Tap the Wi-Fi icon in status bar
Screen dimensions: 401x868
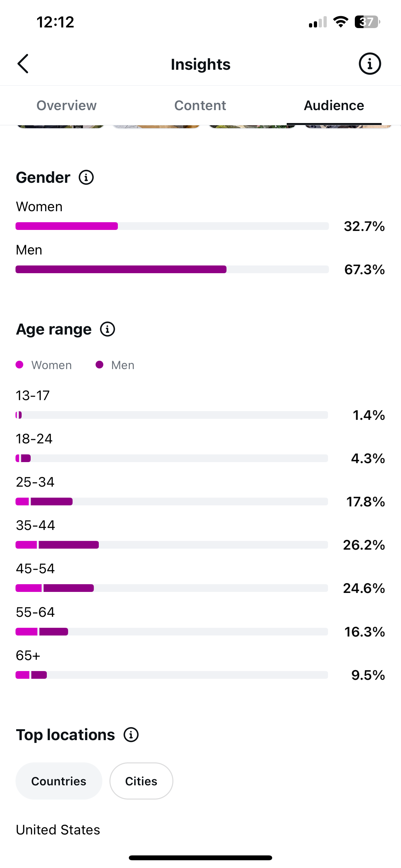340,22
